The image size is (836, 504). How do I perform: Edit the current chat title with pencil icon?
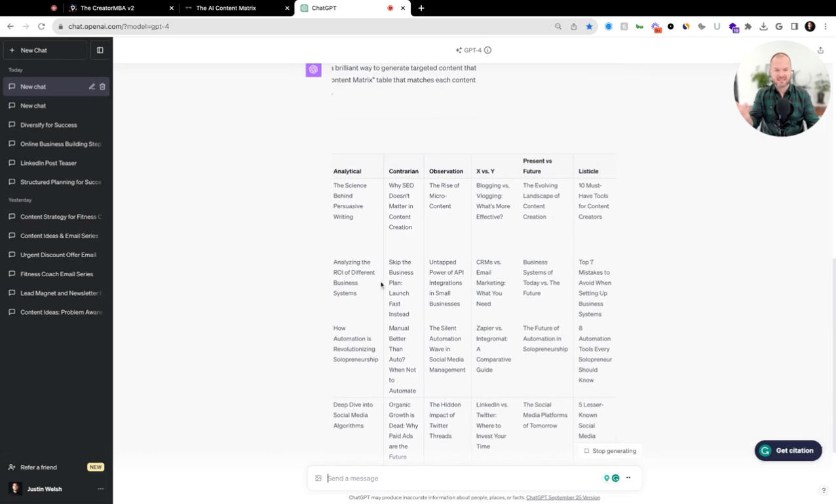pos(92,86)
